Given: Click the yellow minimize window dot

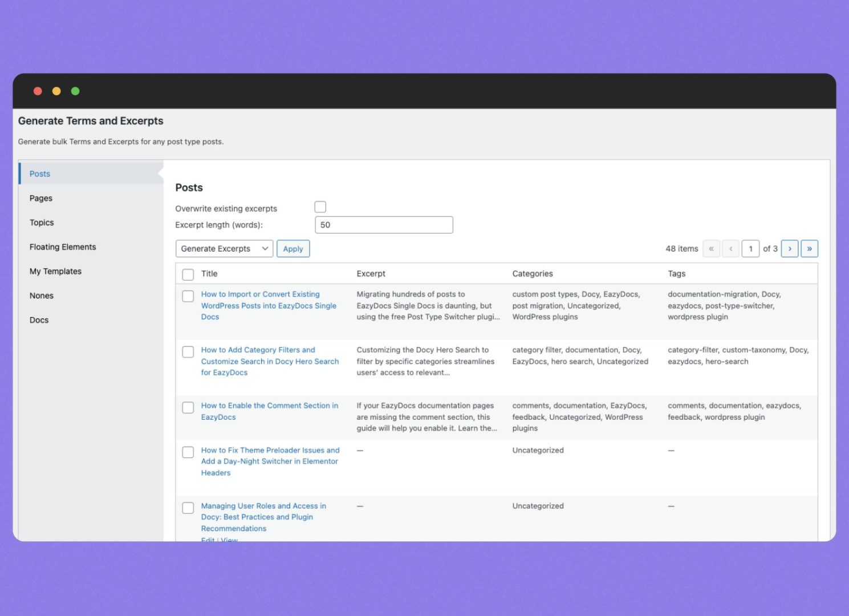Looking at the screenshot, I should tap(56, 91).
